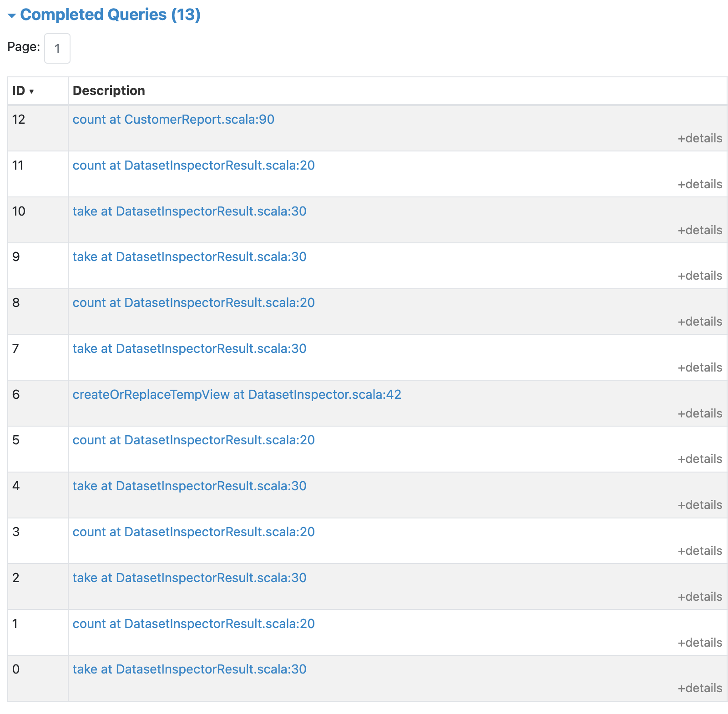
Task: Click ID cell 6
Action: (38, 403)
